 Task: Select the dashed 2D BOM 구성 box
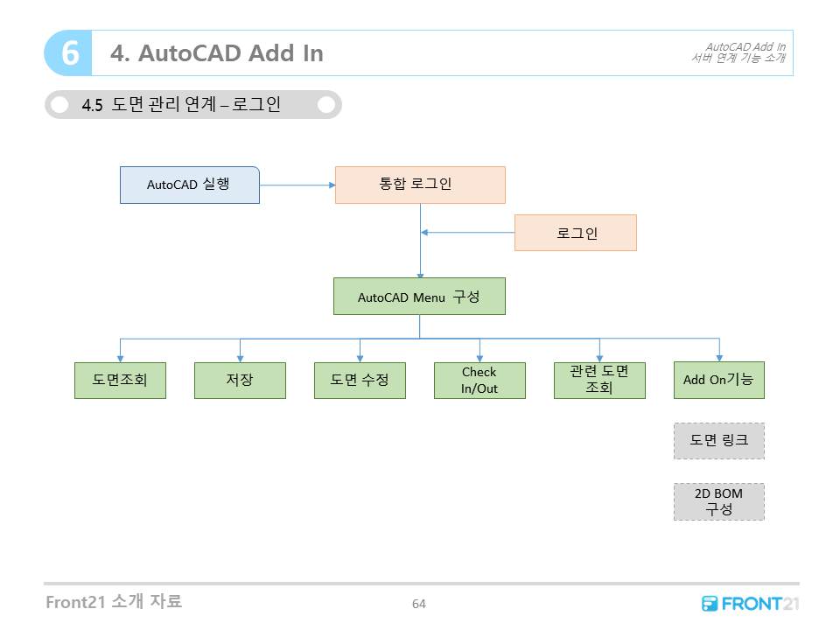pos(718,501)
